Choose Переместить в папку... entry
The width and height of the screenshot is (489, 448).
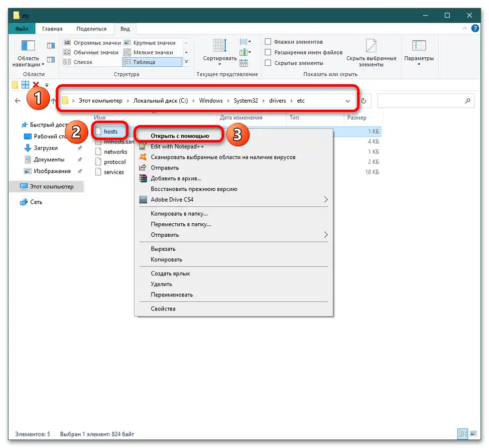(x=181, y=224)
